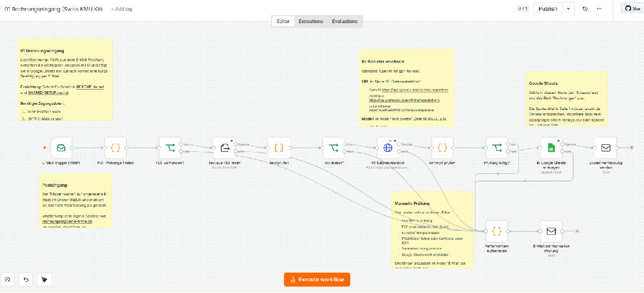
Task: Click the Add tag field
Action: pos(122,9)
